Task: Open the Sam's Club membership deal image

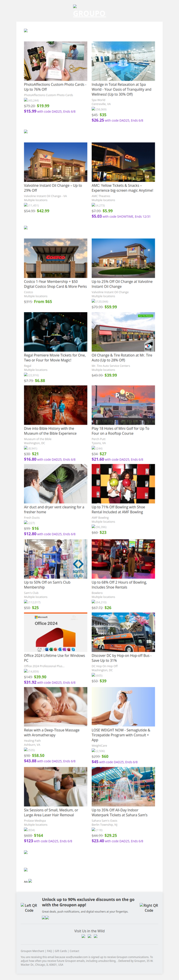Action: pos(55,559)
